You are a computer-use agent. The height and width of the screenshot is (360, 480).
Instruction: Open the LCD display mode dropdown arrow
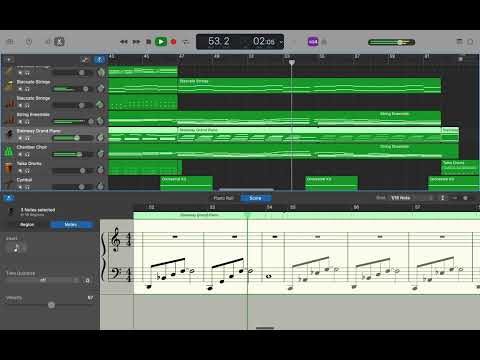coord(281,42)
